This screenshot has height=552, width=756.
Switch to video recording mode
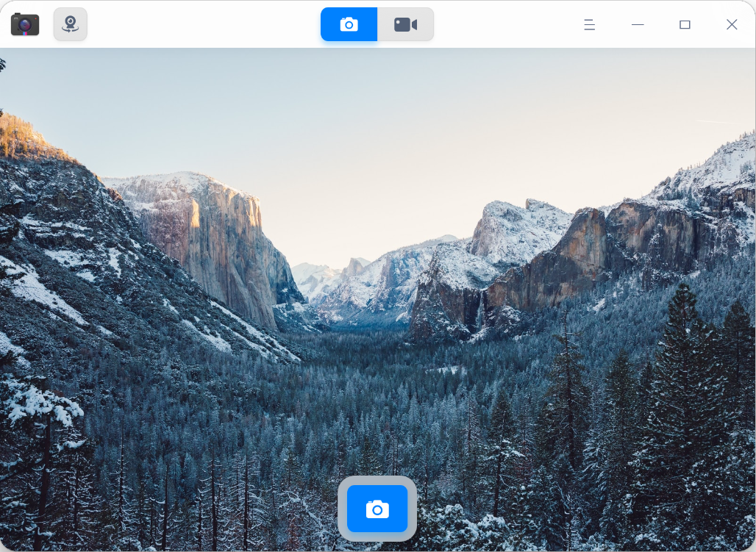click(405, 24)
